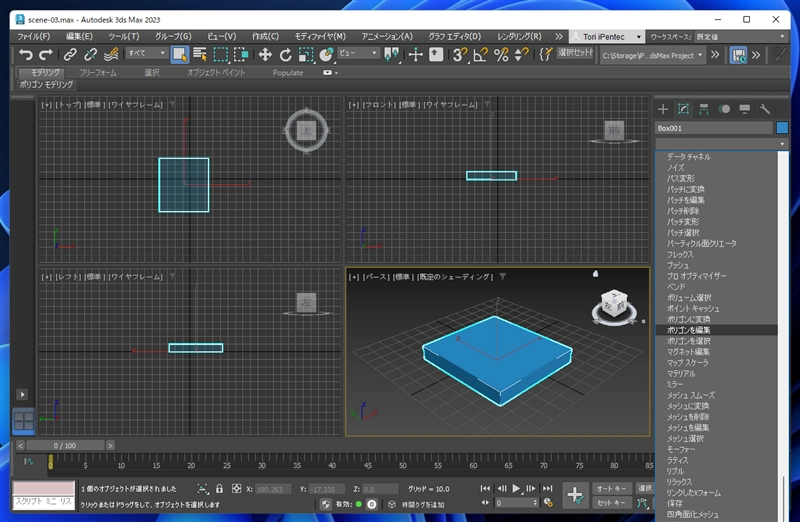Click the Box001 object name field

[714, 128]
